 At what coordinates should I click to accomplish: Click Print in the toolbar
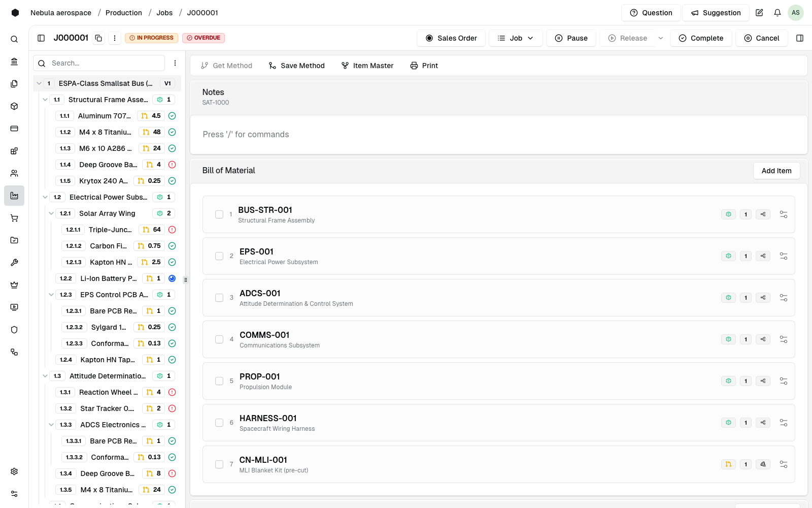(424, 66)
